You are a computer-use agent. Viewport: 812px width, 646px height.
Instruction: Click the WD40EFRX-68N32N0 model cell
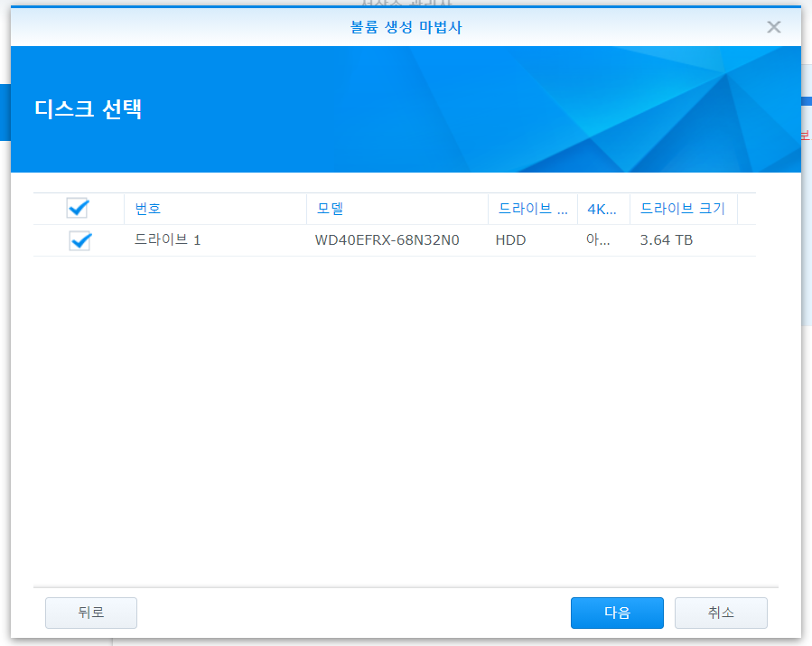pyautogui.click(x=387, y=239)
